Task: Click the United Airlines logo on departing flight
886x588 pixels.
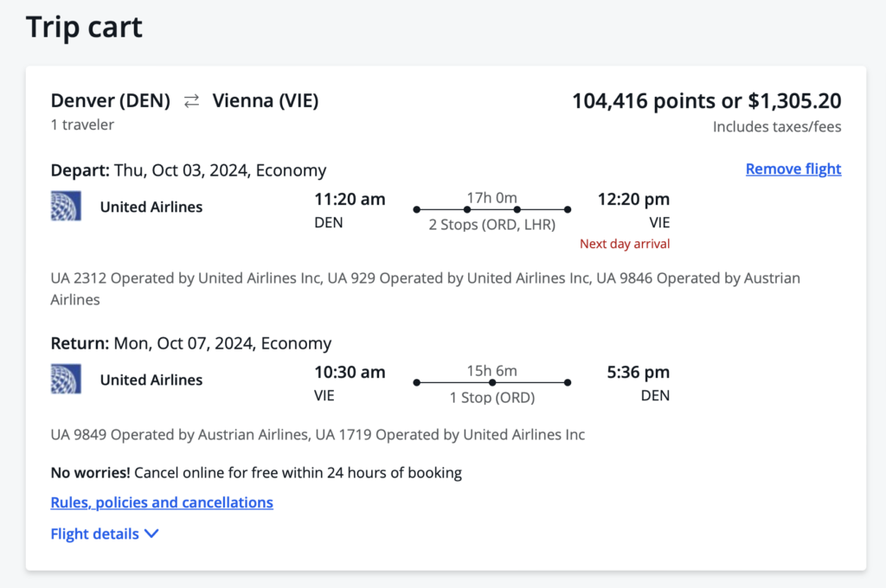Action: 66,207
